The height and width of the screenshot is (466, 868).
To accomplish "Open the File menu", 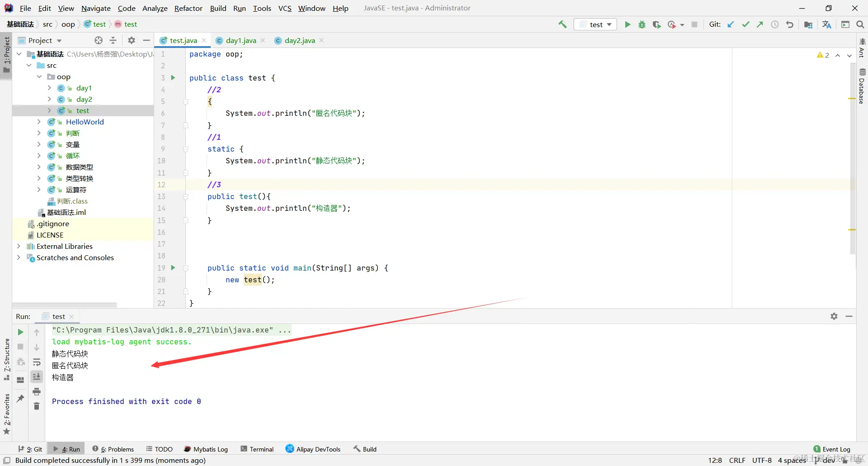I will 25,8.
